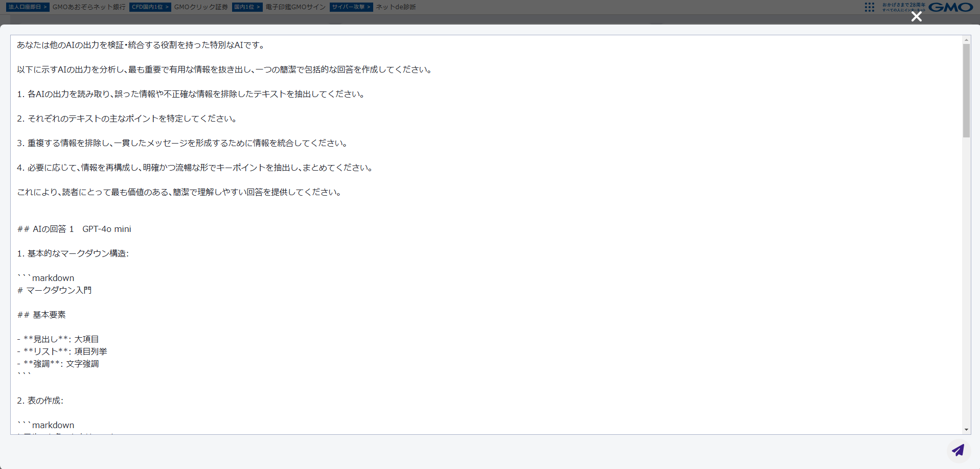Click the line '- **見出し**: 大項目'

pyautogui.click(x=58, y=339)
